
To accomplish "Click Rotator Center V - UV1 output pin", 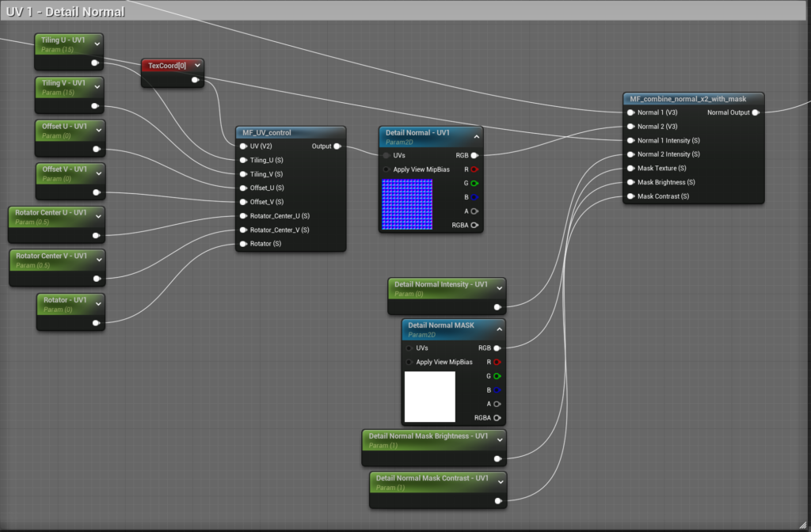I will click(96, 279).
